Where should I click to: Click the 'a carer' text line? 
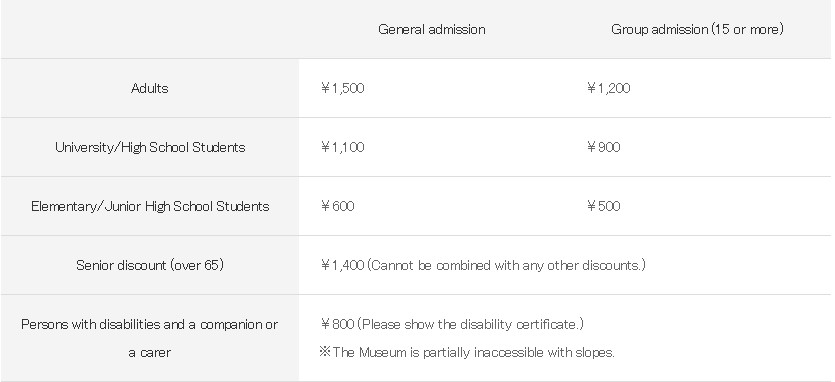click(x=150, y=353)
